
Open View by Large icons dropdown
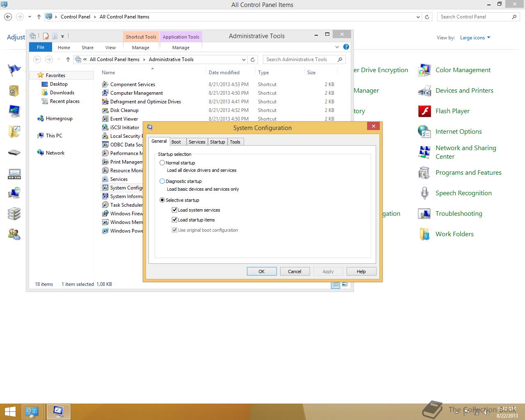click(475, 38)
